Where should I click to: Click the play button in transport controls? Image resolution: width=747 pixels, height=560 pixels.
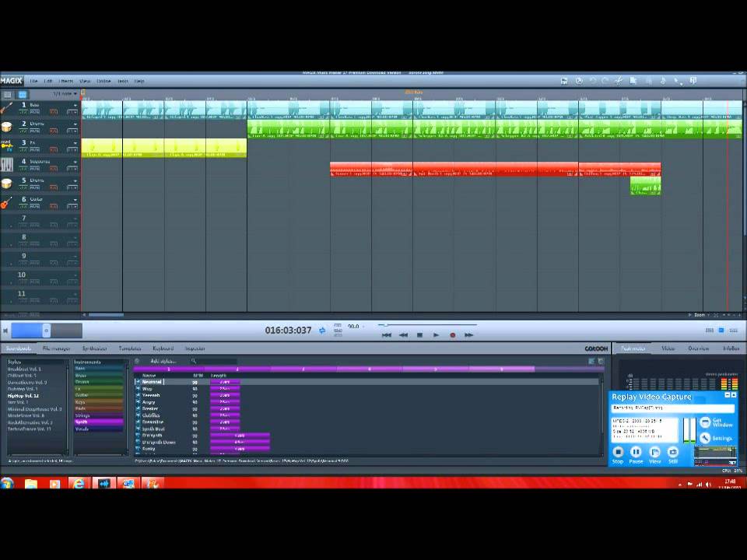[436, 335]
